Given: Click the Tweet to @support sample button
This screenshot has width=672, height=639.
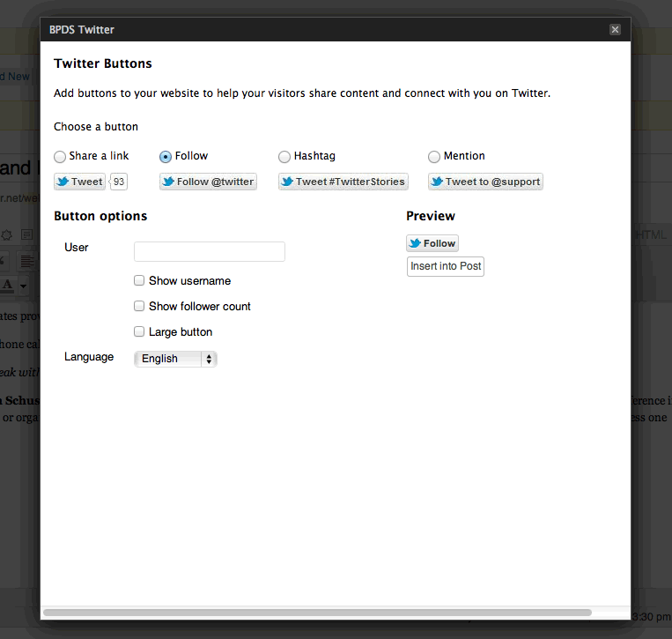Looking at the screenshot, I should coord(485,182).
